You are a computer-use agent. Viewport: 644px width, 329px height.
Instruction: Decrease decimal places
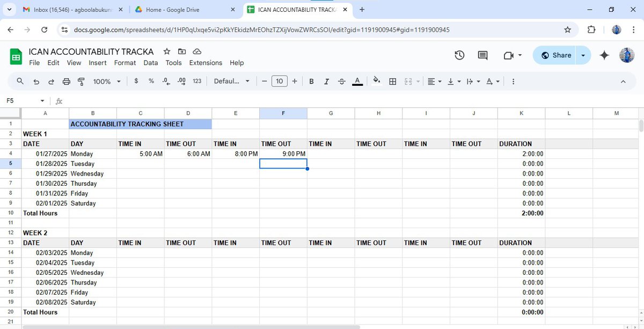(165, 81)
